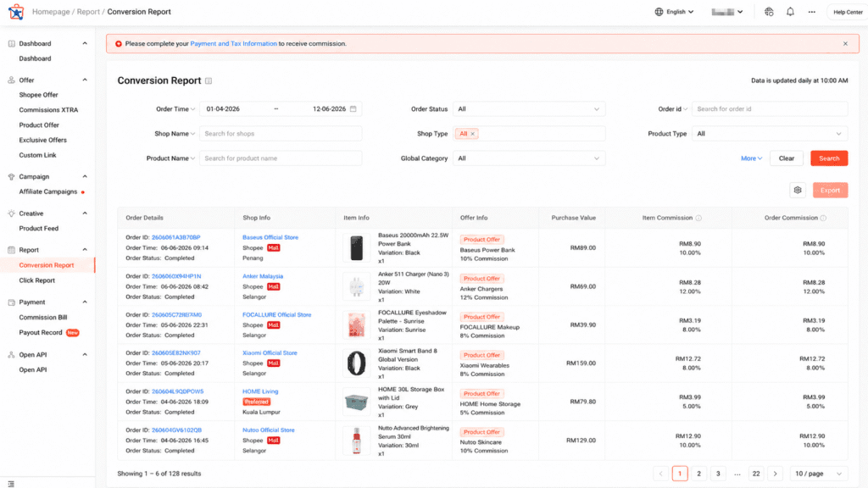Collapse the Campaign sidebar section
The width and height of the screenshot is (868, 488).
85,176
